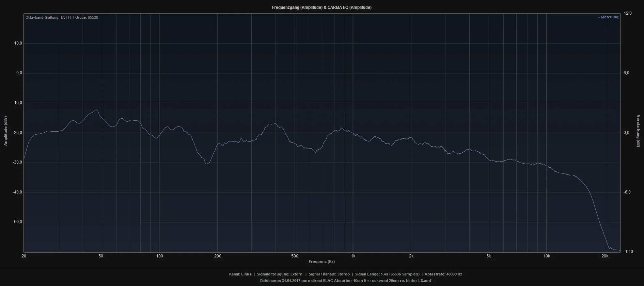Click the 'Kanal: Links' status text
The height and width of the screenshot is (286, 644).
240,274
